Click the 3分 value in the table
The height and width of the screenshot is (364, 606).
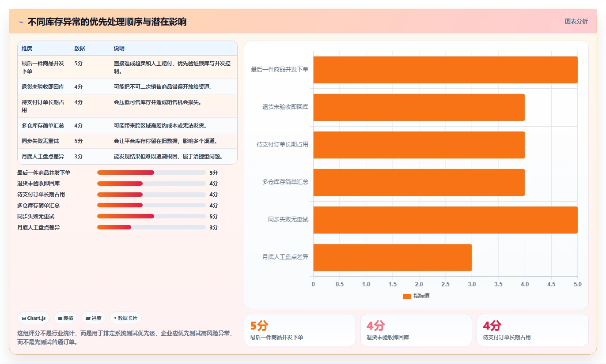pyautogui.click(x=79, y=157)
